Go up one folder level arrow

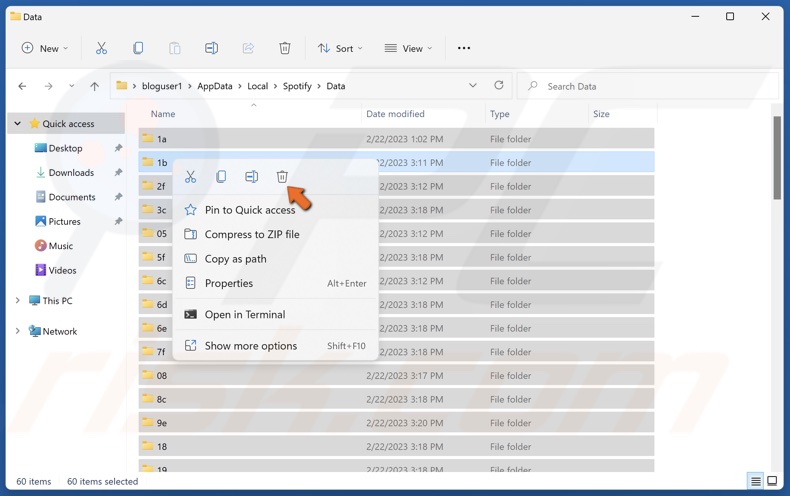click(x=94, y=86)
